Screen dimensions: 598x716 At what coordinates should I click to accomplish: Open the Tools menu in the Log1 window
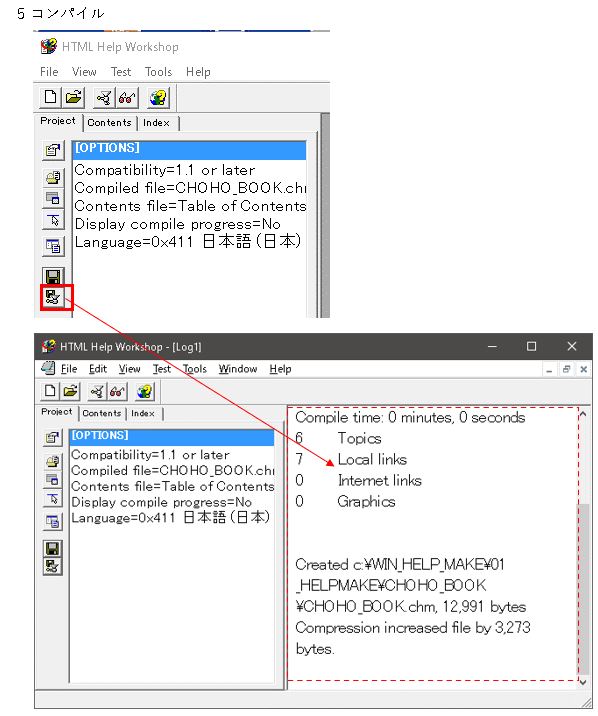(x=194, y=369)
